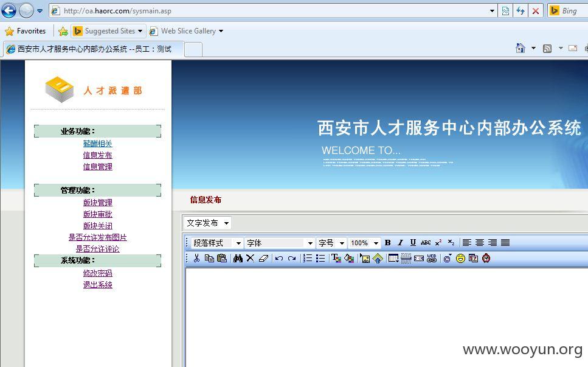Open 版块关闭 link
The image size is (588, 367).
97,226
